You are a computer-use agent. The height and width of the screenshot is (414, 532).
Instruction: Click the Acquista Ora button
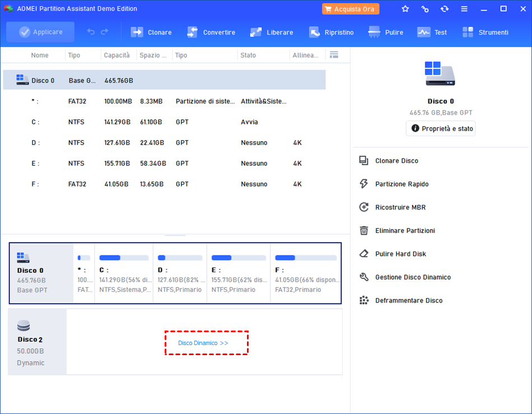pos(351,9)
